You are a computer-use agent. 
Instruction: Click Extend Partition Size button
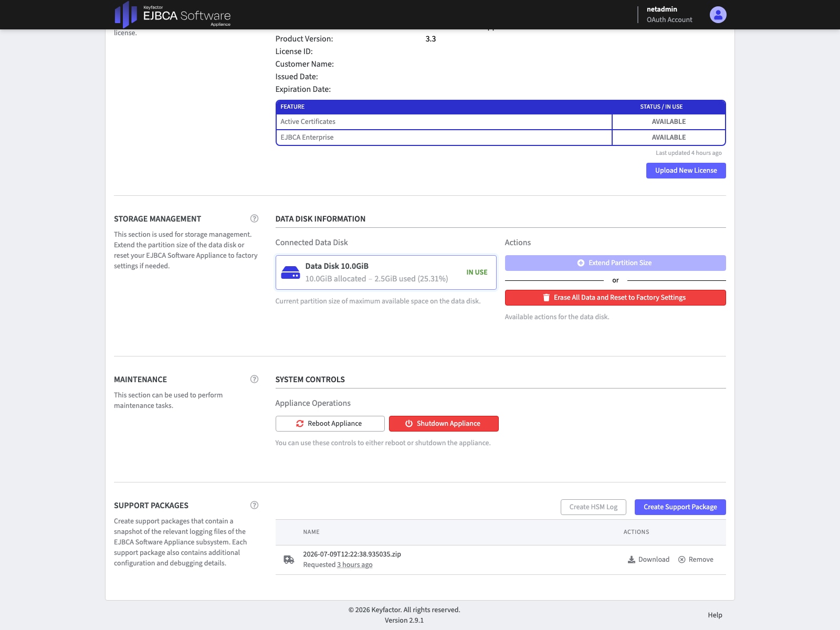point(615,263)
